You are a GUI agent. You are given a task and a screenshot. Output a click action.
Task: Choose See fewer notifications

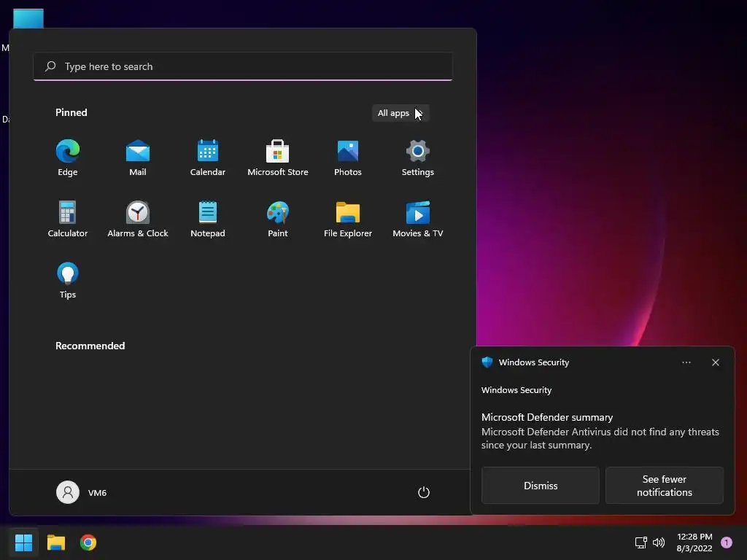tap(664, 485)
